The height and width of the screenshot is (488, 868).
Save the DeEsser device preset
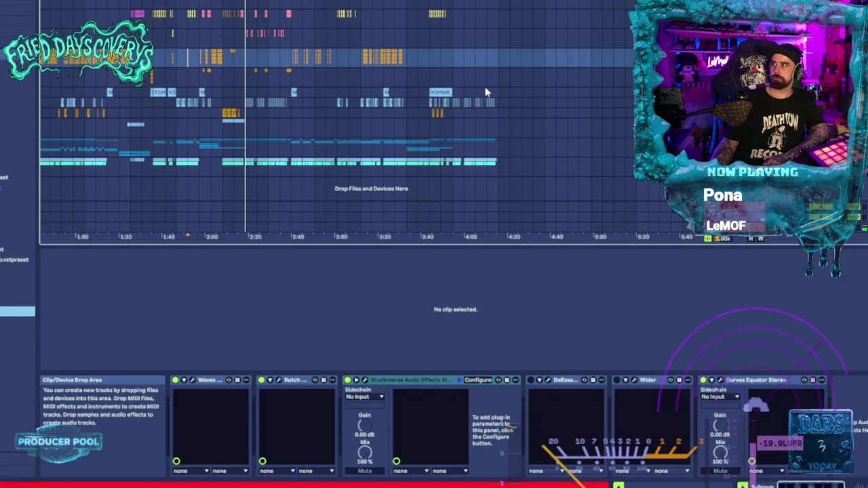pyautogui.click(x=593, y=380)
